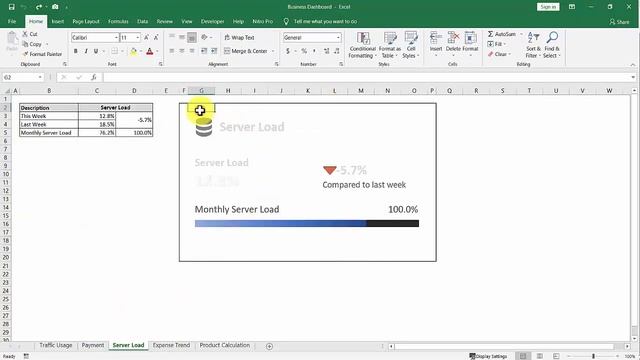Image resolution: width=640 pixels, height=360 pixels.
Task: Click the Name Box showing G2
Action: pos(22,77)
